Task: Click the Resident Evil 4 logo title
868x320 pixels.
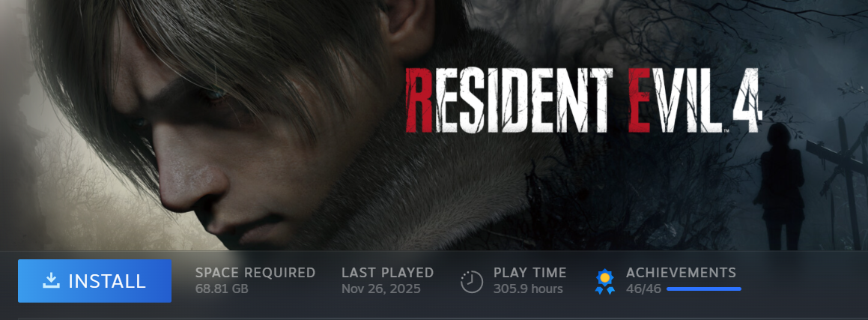Action: pos(584,100)
